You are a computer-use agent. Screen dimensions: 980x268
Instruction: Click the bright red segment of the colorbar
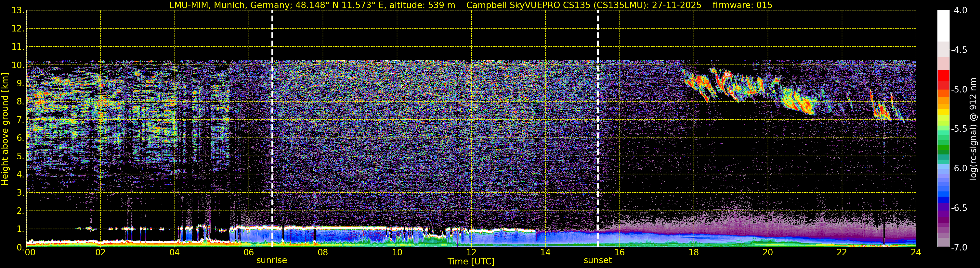(944, 75)
